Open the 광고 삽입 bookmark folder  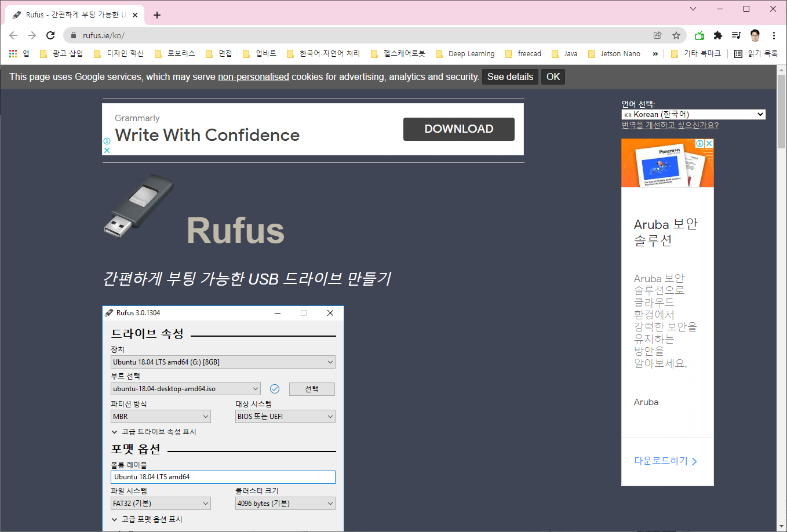[61, 53]
